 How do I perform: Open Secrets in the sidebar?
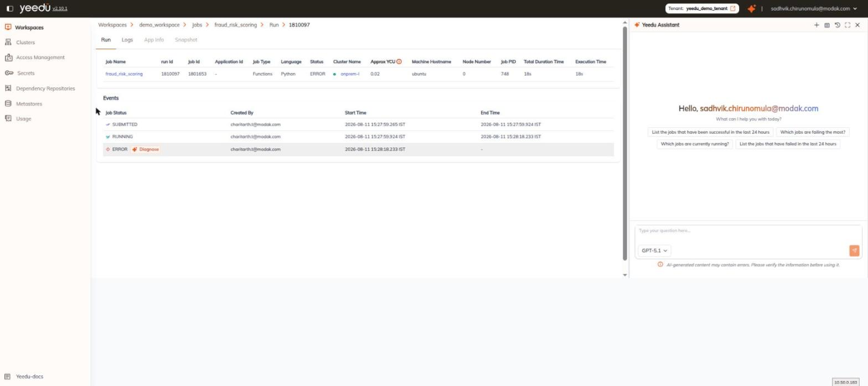(25, 73)
